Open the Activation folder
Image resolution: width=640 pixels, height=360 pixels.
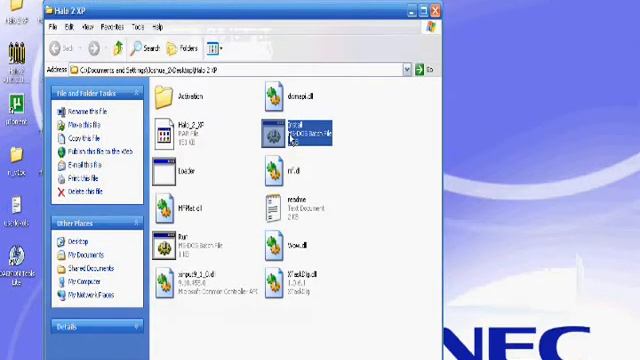pyautogui.click(x=164, y=97)
